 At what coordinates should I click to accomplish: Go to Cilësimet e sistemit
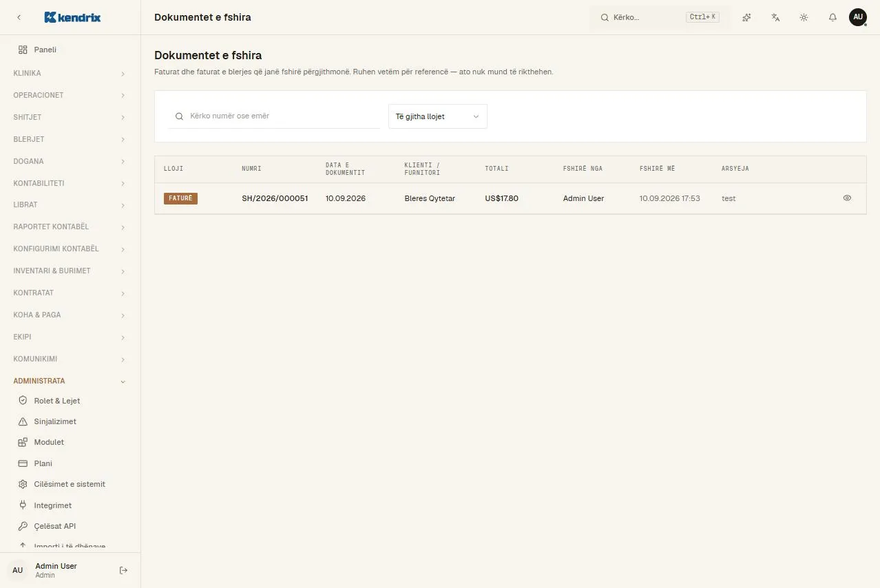pos(70,484)
